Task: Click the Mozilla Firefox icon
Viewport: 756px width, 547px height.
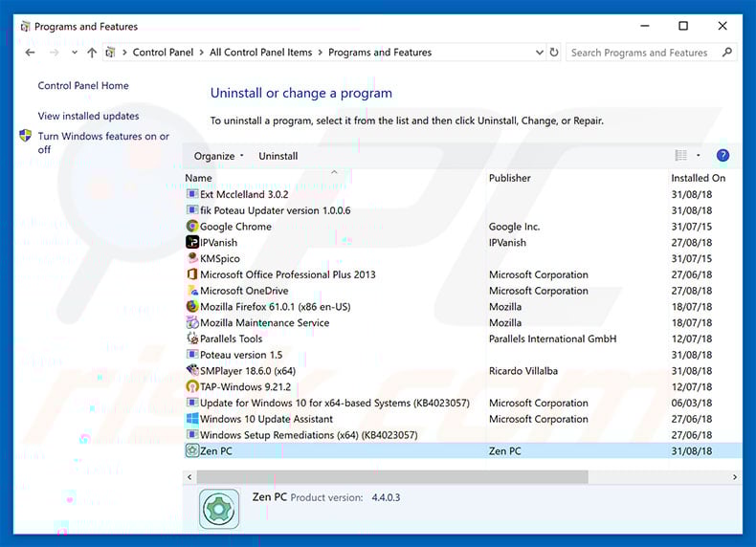Action: click(192, 306)
